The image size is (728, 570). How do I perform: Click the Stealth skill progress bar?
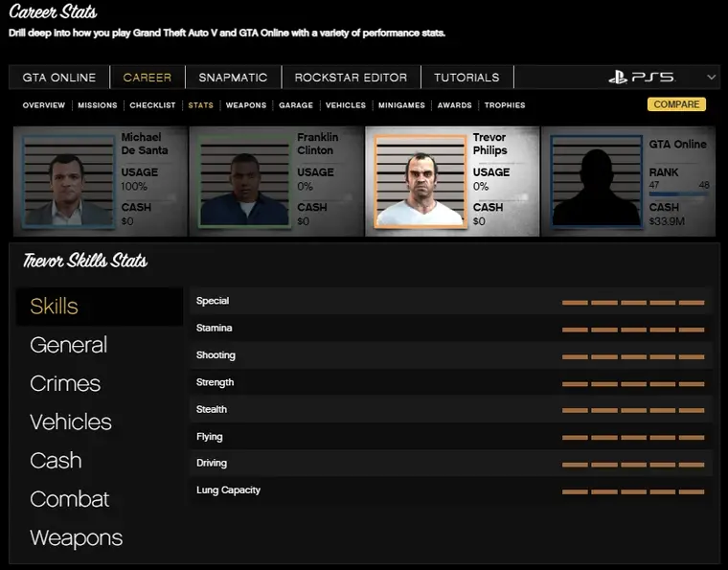click(x=633, y=410)
